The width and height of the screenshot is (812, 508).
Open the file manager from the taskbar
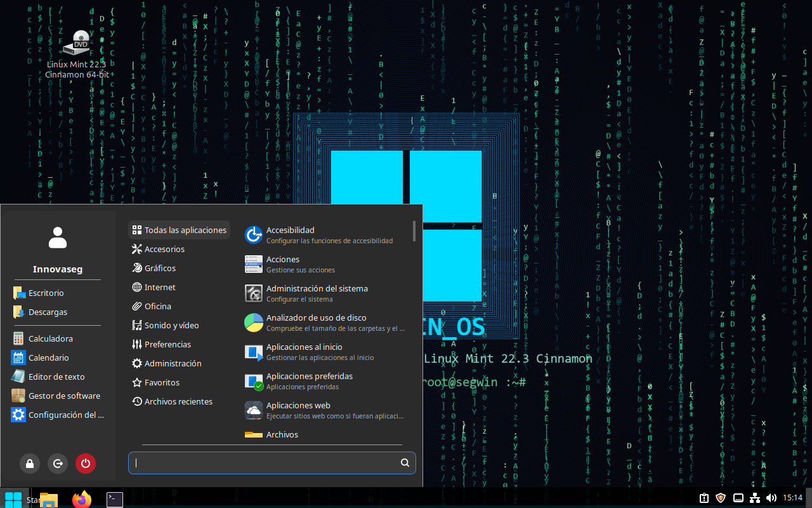(x=49, y=500)
